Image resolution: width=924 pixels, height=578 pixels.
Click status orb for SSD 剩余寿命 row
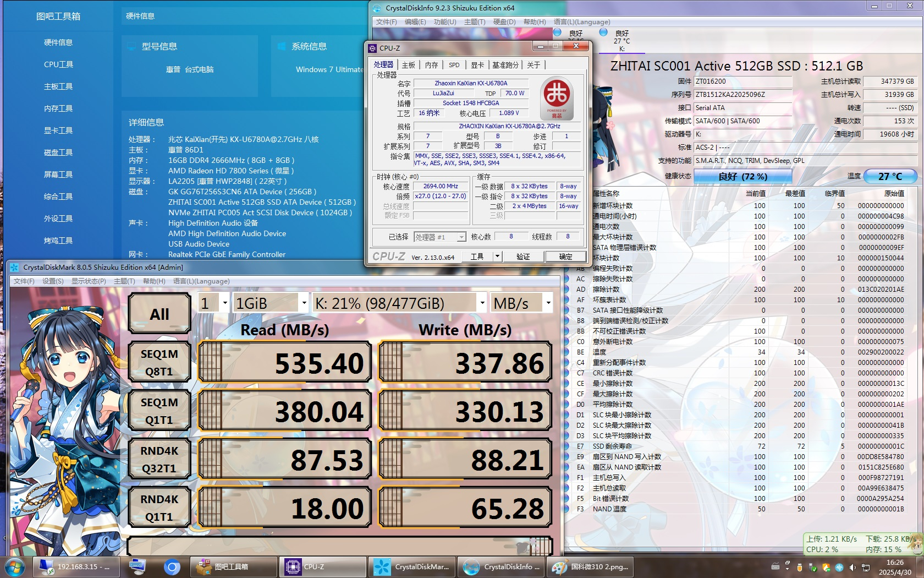coord(567,446)
